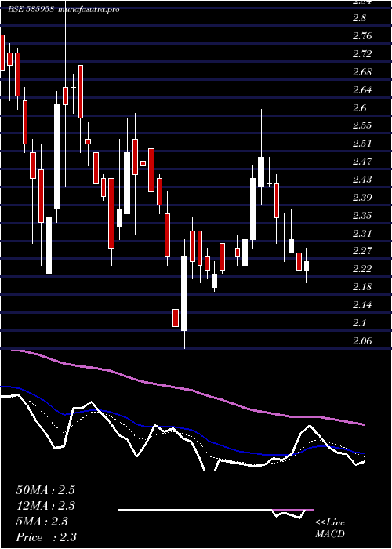Click the <<Live MACD label

(330, 529)
